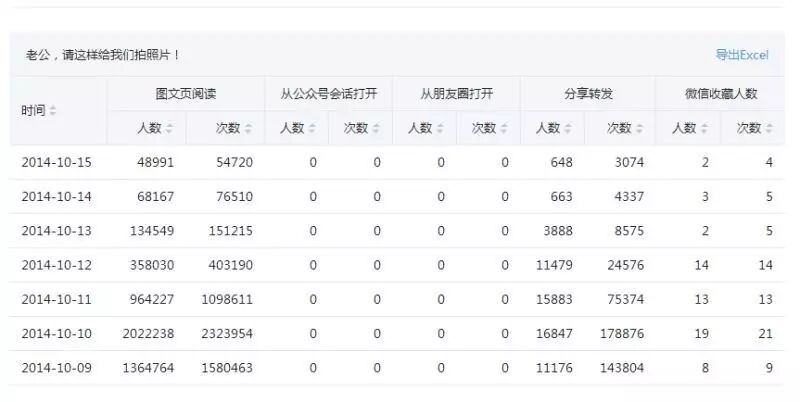Click the 2014-10-09 date cell

click(56, 368)
